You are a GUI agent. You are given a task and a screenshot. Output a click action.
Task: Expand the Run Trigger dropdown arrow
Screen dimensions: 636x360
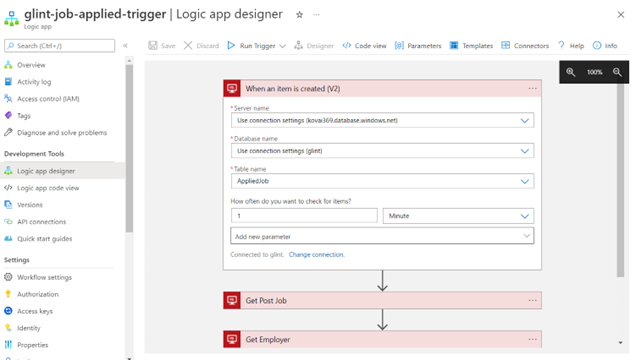click(283, 46)
